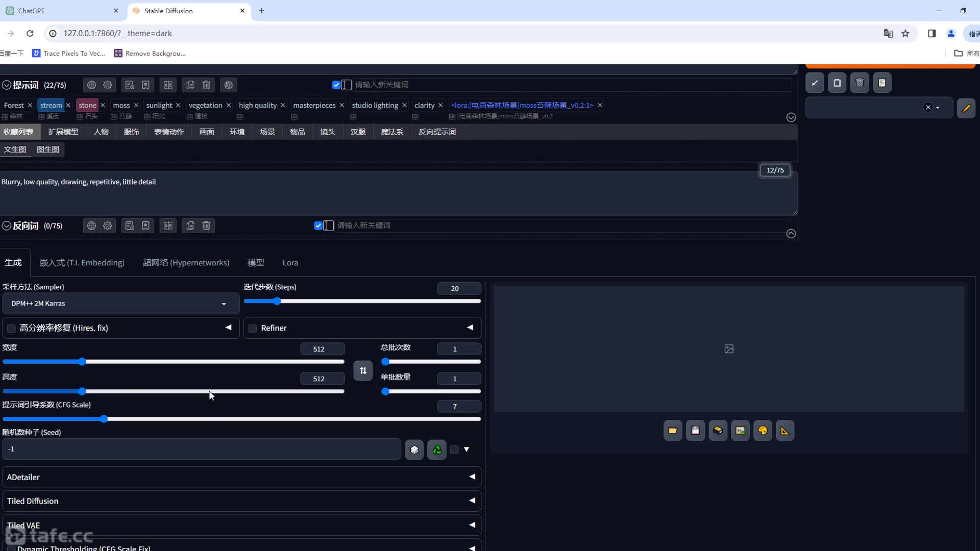
Task: Expand the Tiled VAE section
Action: pyautogui.click(x=242, y=525)
